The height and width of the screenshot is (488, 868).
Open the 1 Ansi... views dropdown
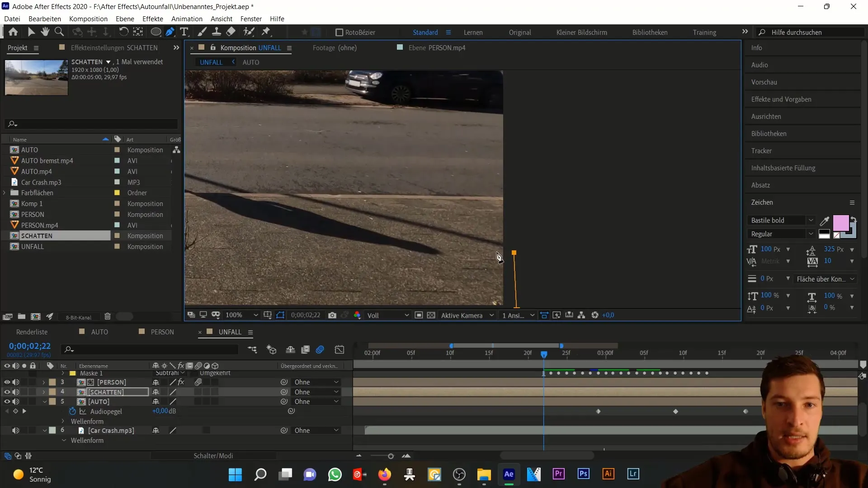(x=518, y=315)
